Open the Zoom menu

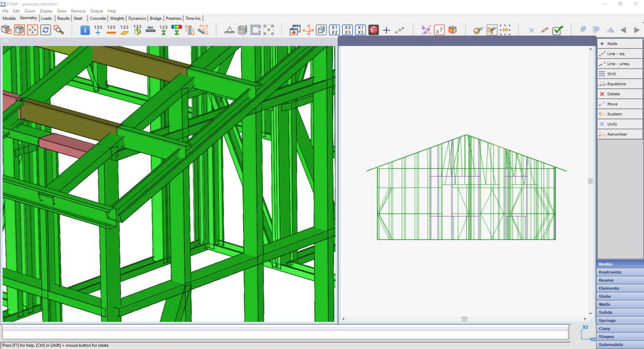click(29, 11)
